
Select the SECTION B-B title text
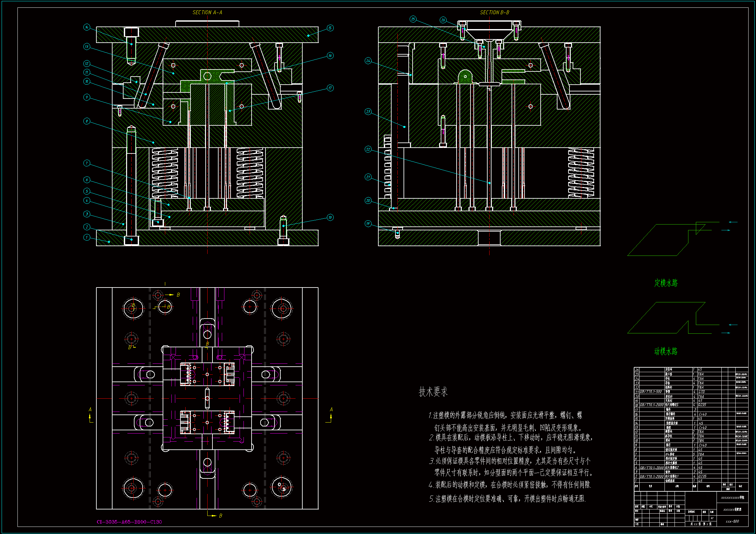click(494, 13)
